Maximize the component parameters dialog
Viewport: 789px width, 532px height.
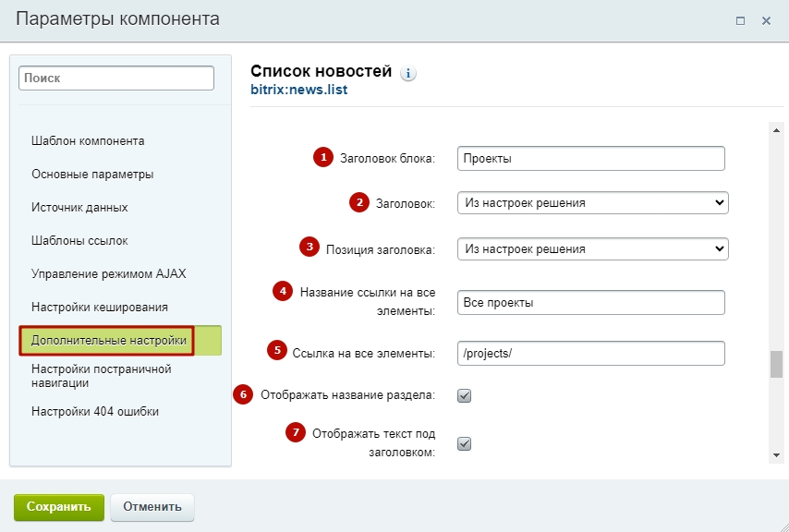(740, 20)
